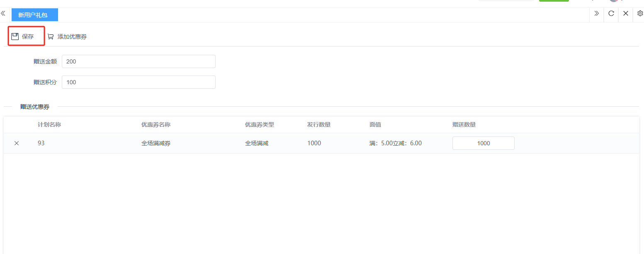Focus the 赠送积分 input field

[x=139, y=82]
